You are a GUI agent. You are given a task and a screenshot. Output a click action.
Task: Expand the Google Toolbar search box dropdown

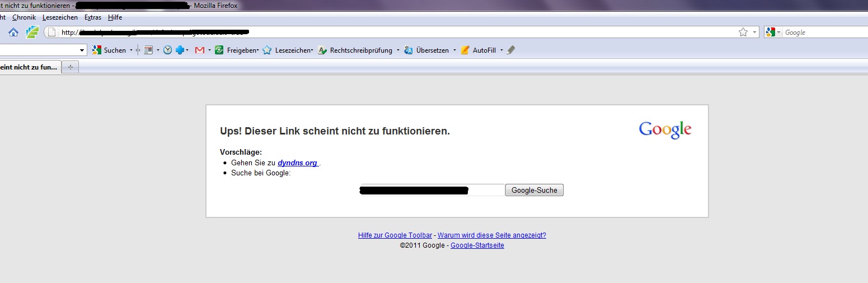pyautogui.click(x=83, y=50)
